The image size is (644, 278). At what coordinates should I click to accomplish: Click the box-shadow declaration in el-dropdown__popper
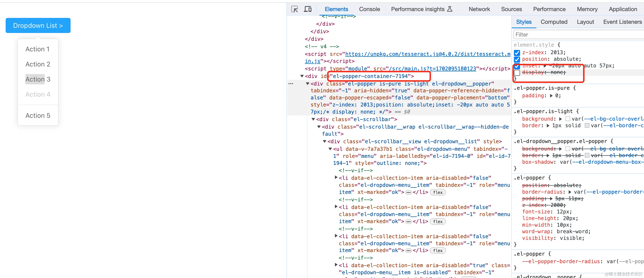583,162
